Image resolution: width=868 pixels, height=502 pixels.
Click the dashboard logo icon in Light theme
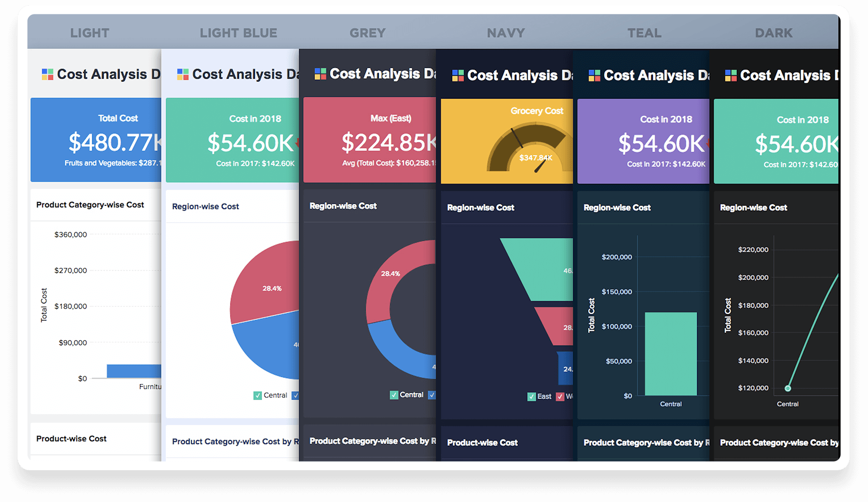(x=47, y=74)
